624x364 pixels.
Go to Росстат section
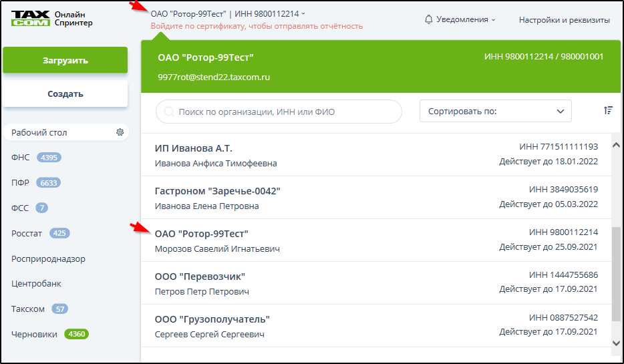(27, 233)
